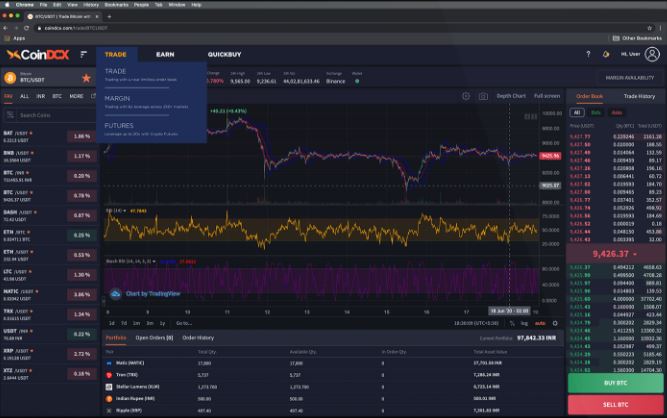Open the menu icon beside CoinDCX logo
667x418 pixels.
point(83,54)
